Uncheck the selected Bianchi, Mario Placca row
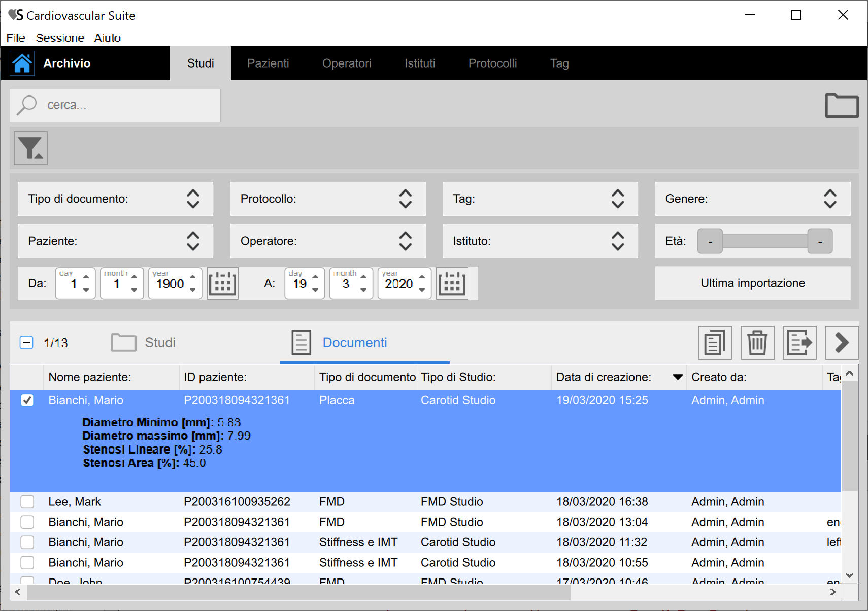 click(x=27, y=400)
